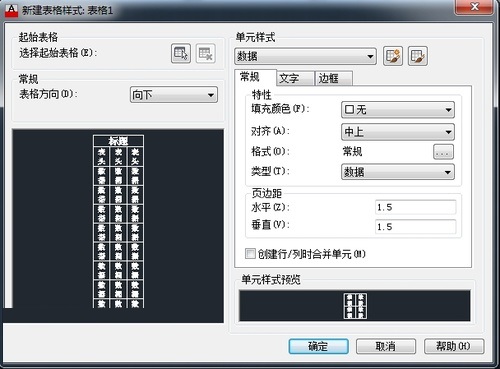Viewport: 500px width, 369px height.
Task: Expand the 单元样式 dropdown showing 数据
Action: pyautogui.click(x=305, y=56)
